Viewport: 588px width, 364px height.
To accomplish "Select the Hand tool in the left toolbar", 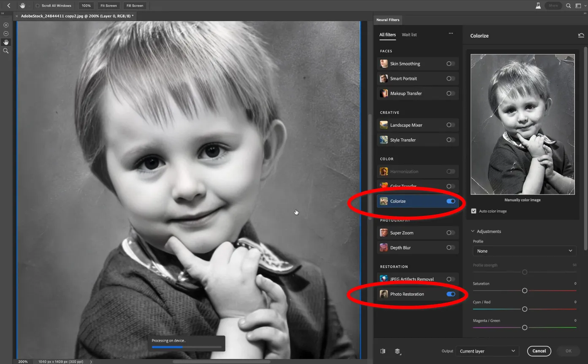I will (6, 42).
